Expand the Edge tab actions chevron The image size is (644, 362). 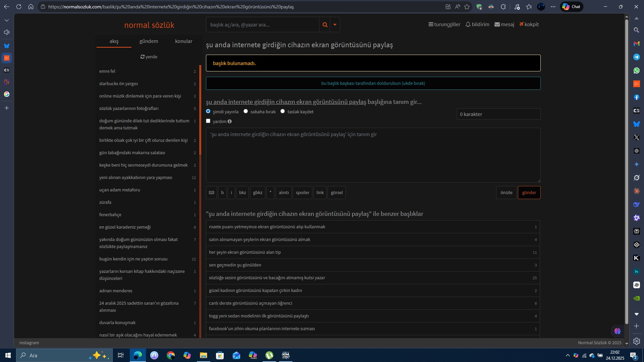click(x=7, y=20)
